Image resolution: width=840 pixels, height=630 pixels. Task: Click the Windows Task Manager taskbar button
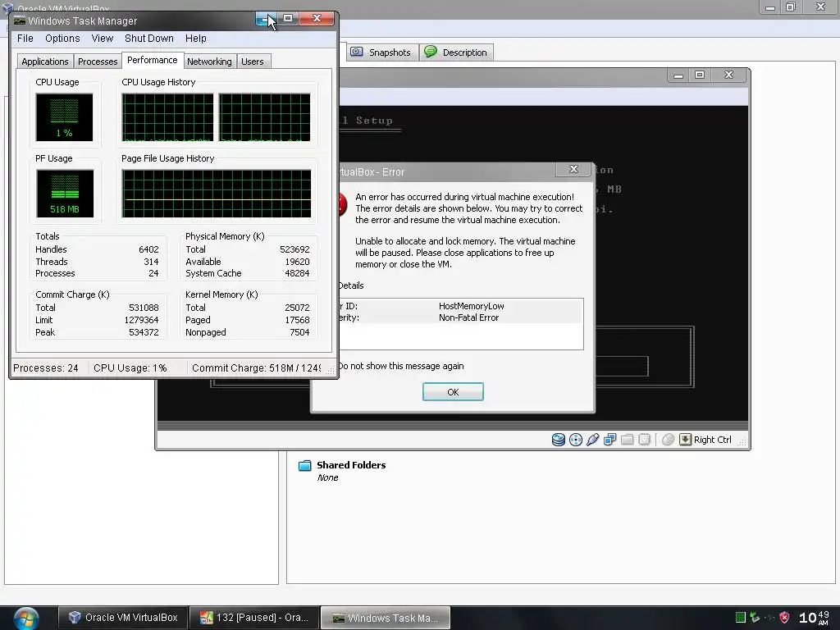coord(386,618)
